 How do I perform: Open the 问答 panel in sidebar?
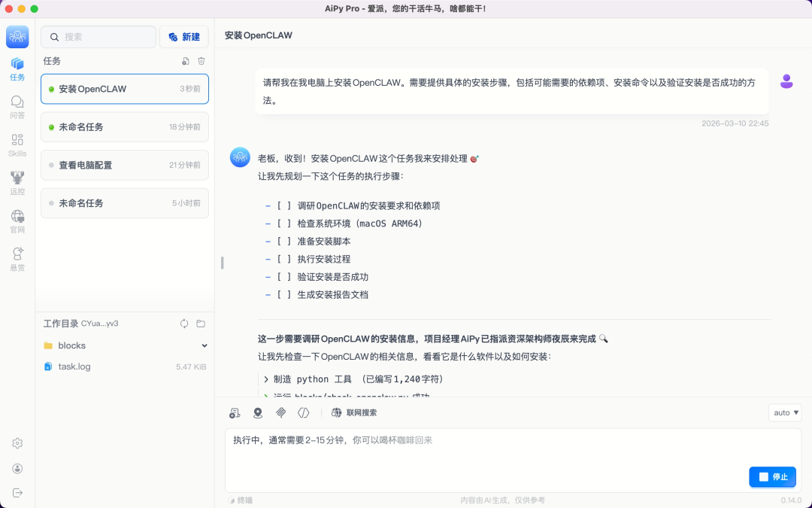(x=17, y=107)
